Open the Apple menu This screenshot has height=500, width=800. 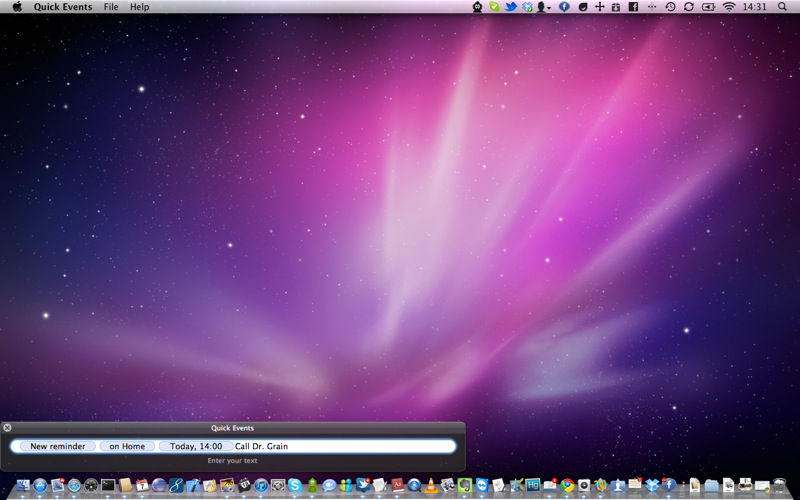click(x=17, y=7)
